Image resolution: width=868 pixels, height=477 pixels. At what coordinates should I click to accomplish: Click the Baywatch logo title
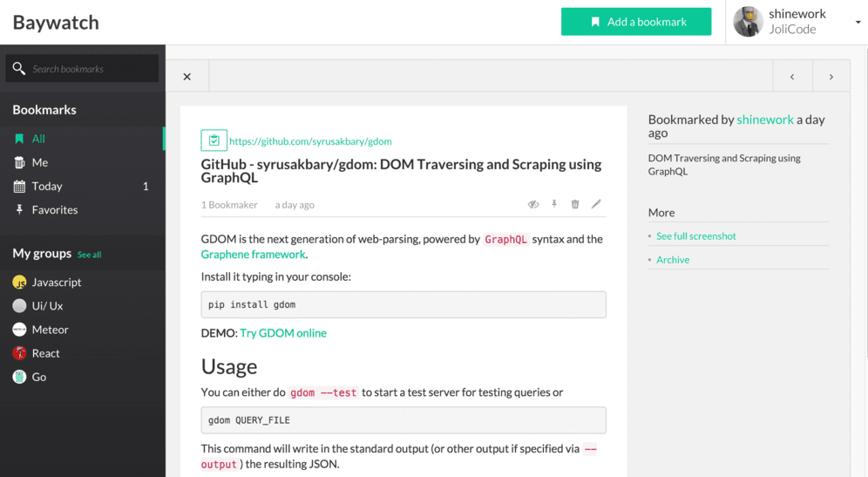click(x=56, y=23)
